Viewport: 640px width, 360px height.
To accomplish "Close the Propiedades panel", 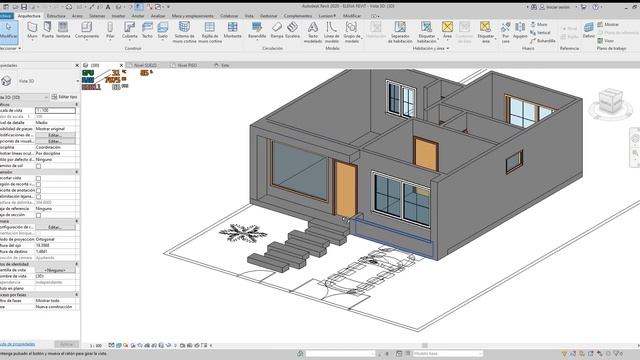I will (x=77, y=65).
